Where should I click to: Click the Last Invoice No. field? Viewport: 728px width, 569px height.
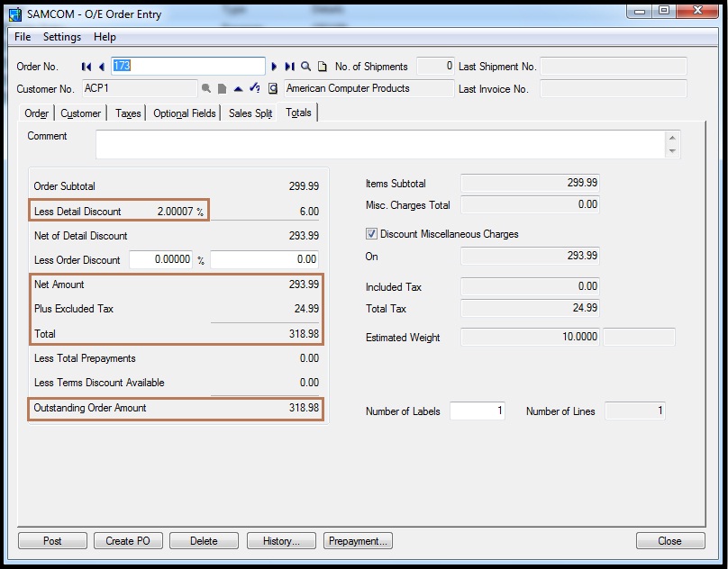point(614,88)
